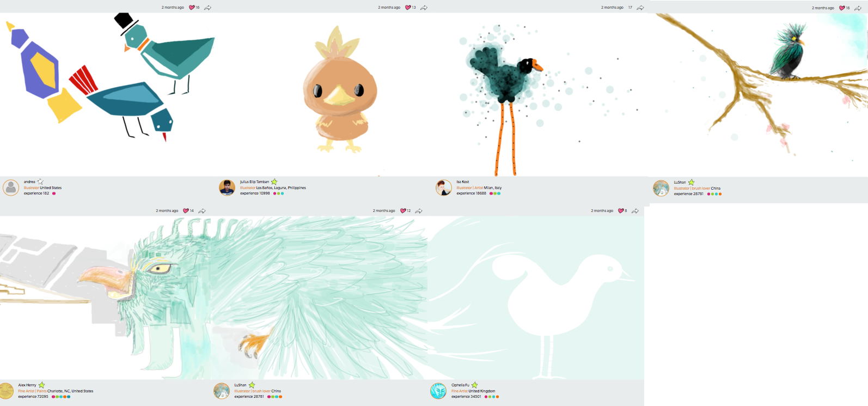868x406 pixels.
Task: Share andrea's geometric birds artwork
Action: tap(207, 8)
